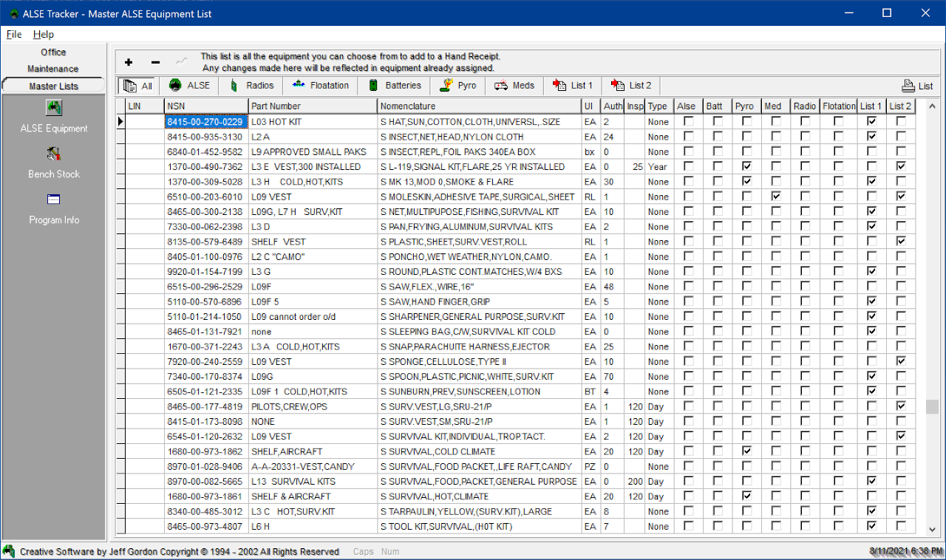Select part number L09 cannot order o/d
The image size is (946, 560).
pyautogui.click(x=313, y=316)
